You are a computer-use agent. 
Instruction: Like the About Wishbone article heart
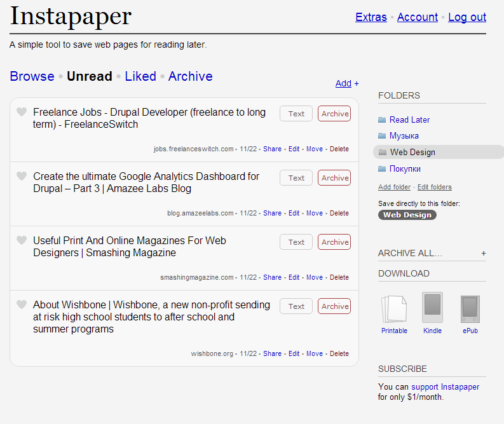[x=22, y=304]
